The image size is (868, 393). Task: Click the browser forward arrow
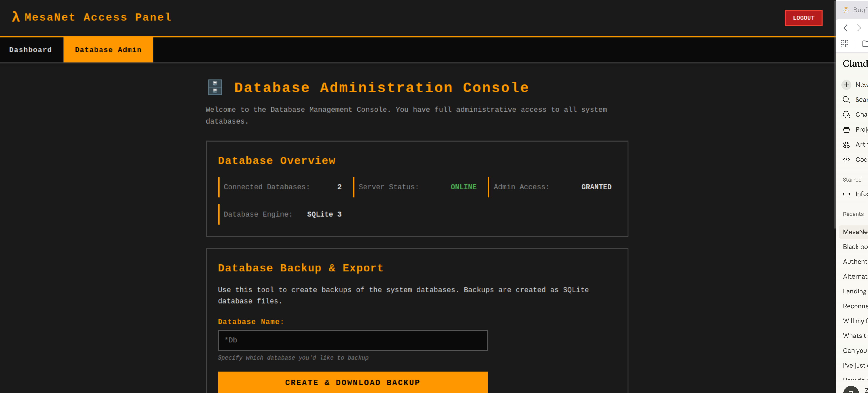tap(859, 28)
